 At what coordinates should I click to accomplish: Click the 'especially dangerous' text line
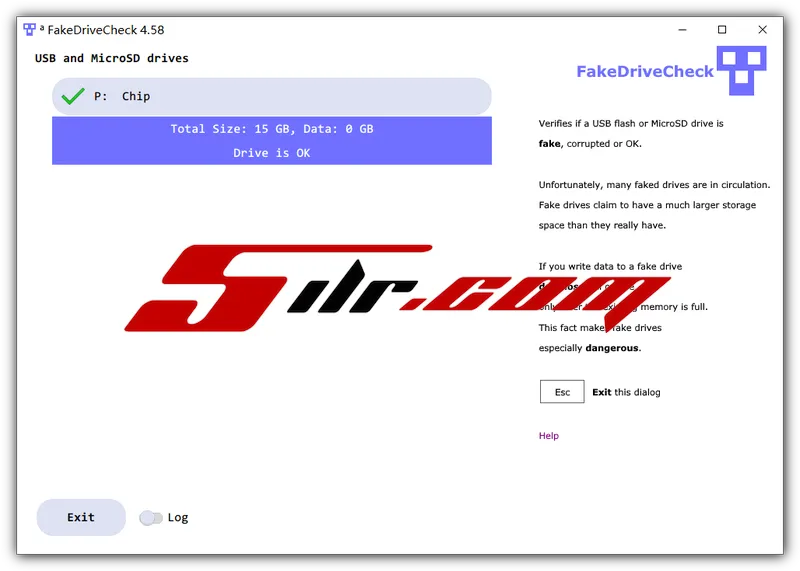click(x=590, y=348)
